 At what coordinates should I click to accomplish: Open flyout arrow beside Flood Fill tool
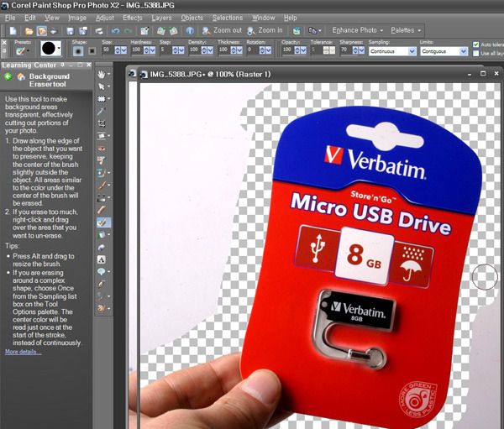(x=109, y=235)
